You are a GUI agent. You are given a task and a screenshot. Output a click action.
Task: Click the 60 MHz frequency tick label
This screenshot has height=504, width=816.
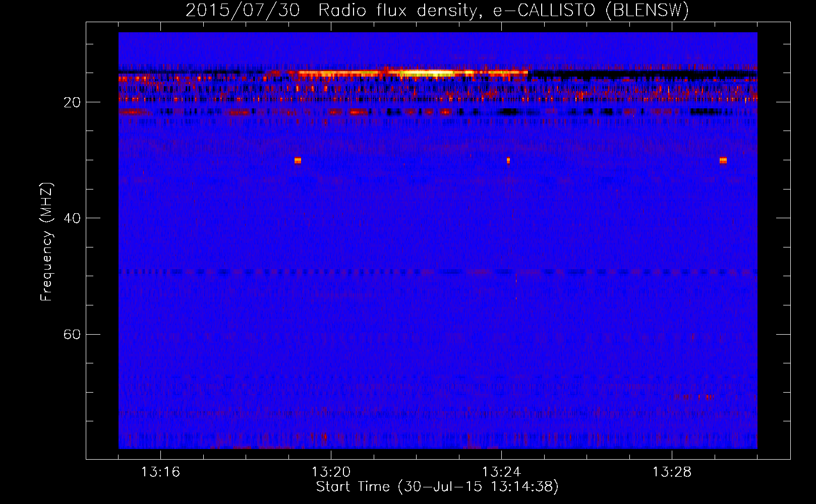pos(72,335)
